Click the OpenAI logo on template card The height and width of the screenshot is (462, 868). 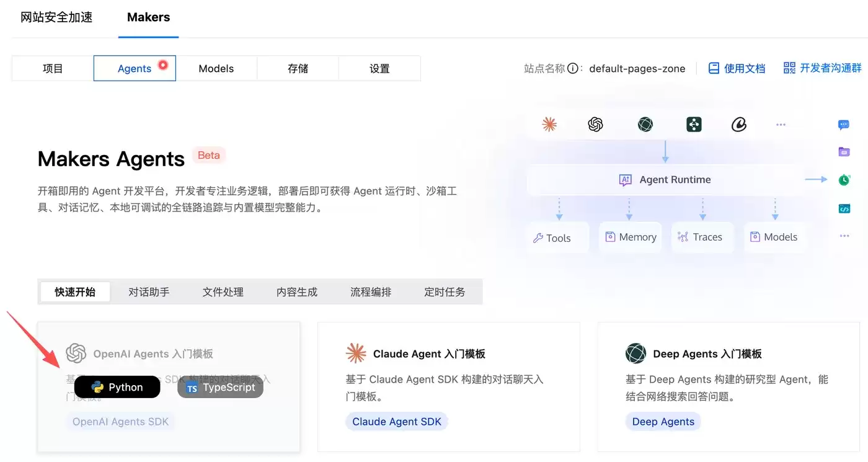click(x=76, y=353)
